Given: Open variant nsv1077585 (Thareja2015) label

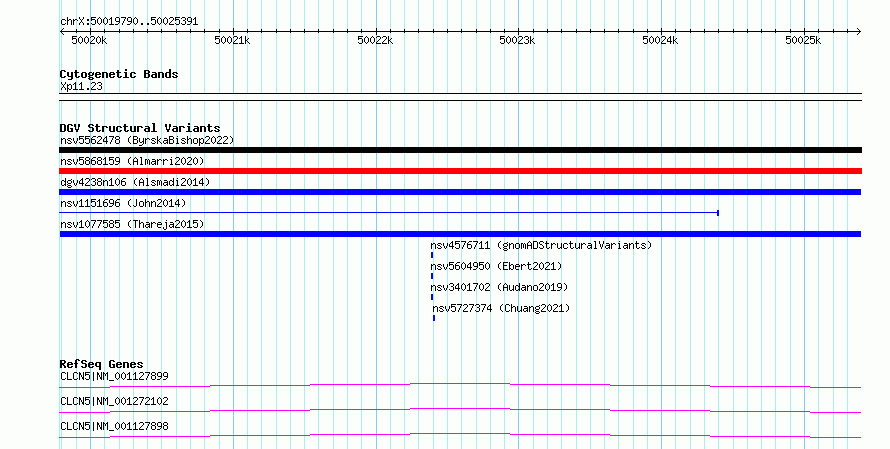Looking at the screenshot, I should 132,224.
